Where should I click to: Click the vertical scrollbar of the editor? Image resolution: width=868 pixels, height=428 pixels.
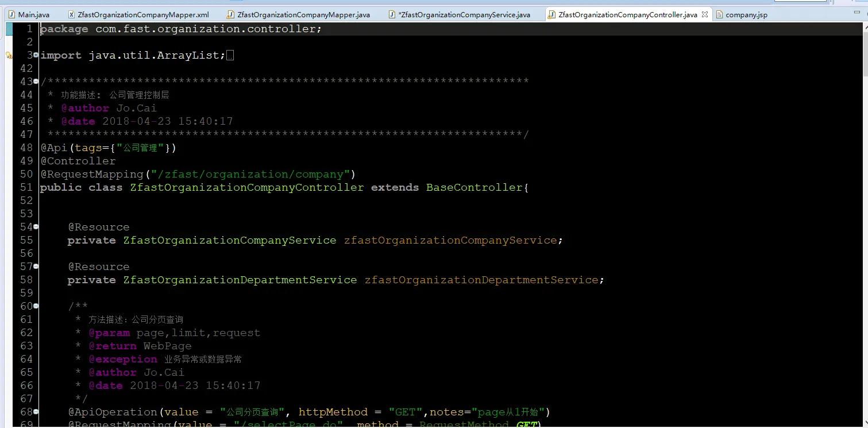865,224
